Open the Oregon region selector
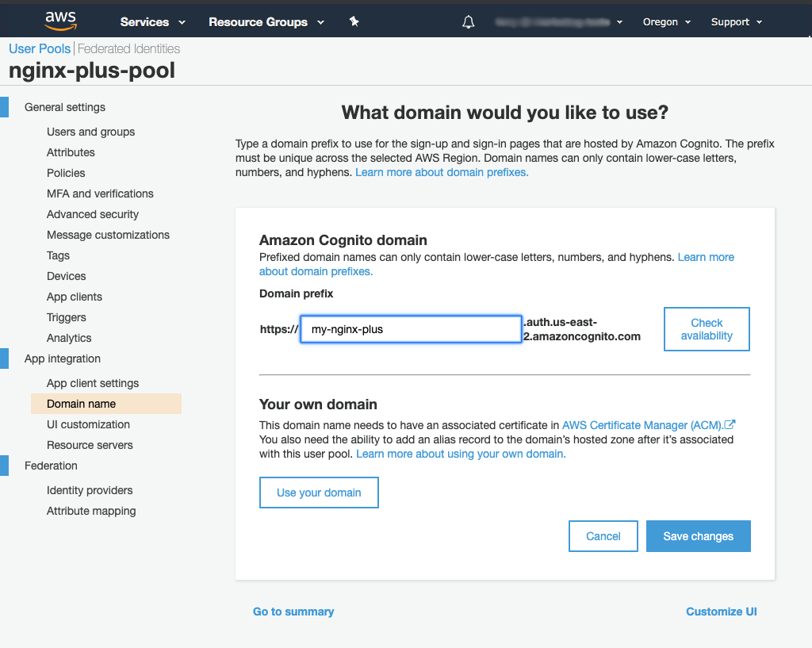This screenshot has height=648, width=812. [666, 22]
